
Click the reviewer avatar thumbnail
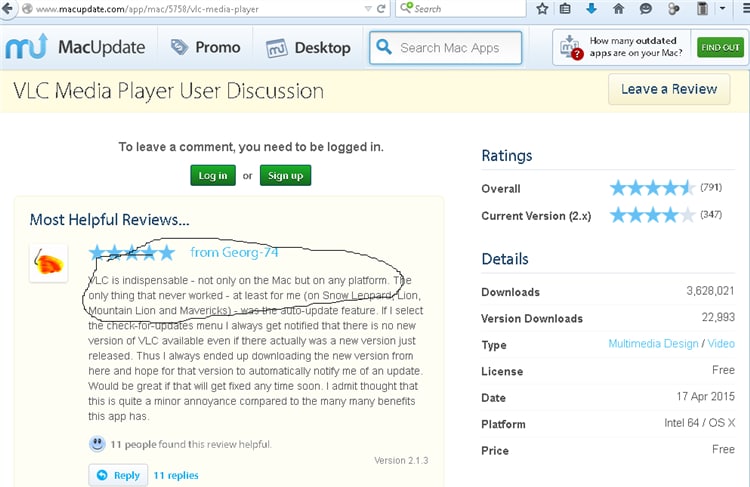pos(48,264)
